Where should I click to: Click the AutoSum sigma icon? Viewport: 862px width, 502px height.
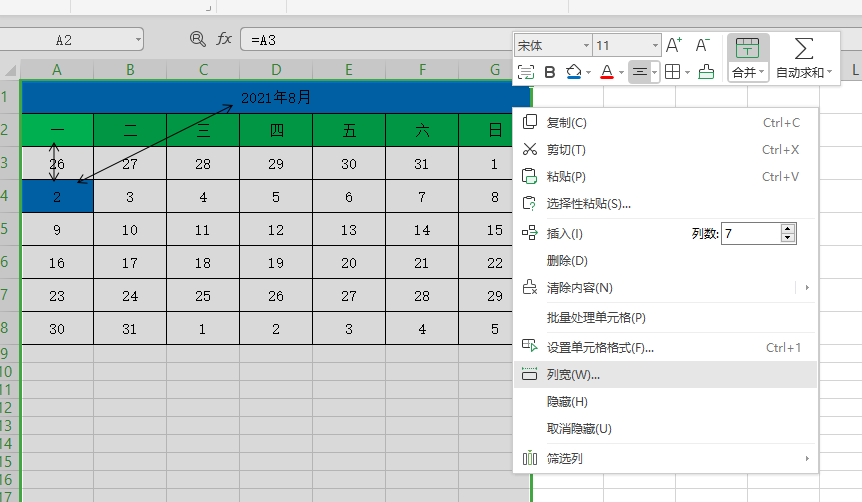pos(804,49)
